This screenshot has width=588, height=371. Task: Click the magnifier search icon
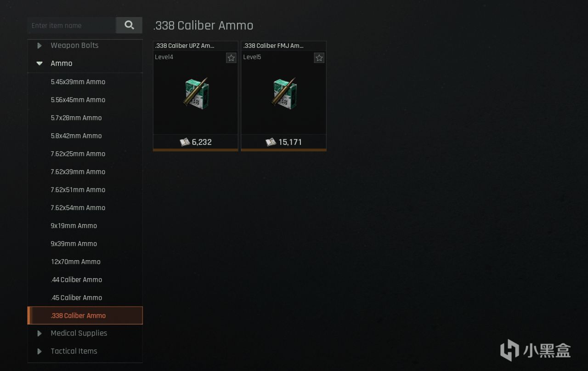129,25
